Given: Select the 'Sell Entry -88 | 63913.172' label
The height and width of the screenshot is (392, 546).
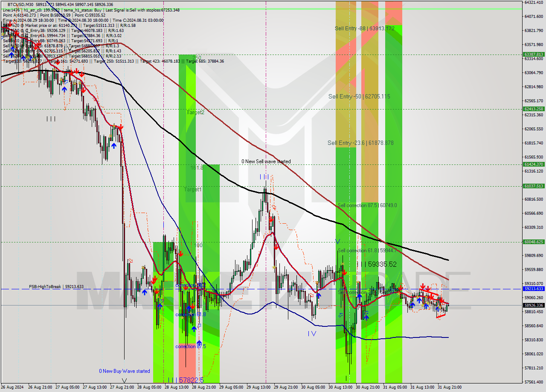Looking at the screenshot, I should click(364, 29).
